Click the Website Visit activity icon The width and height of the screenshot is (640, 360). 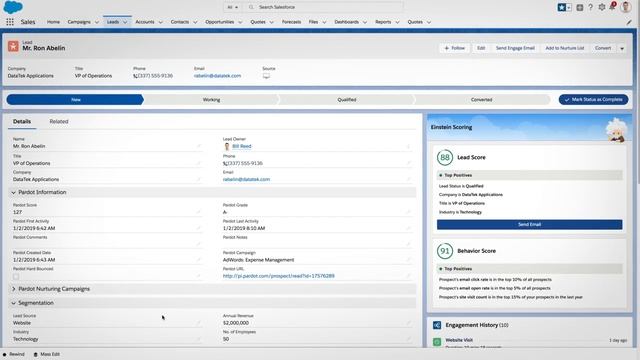[x=437, y=342]
